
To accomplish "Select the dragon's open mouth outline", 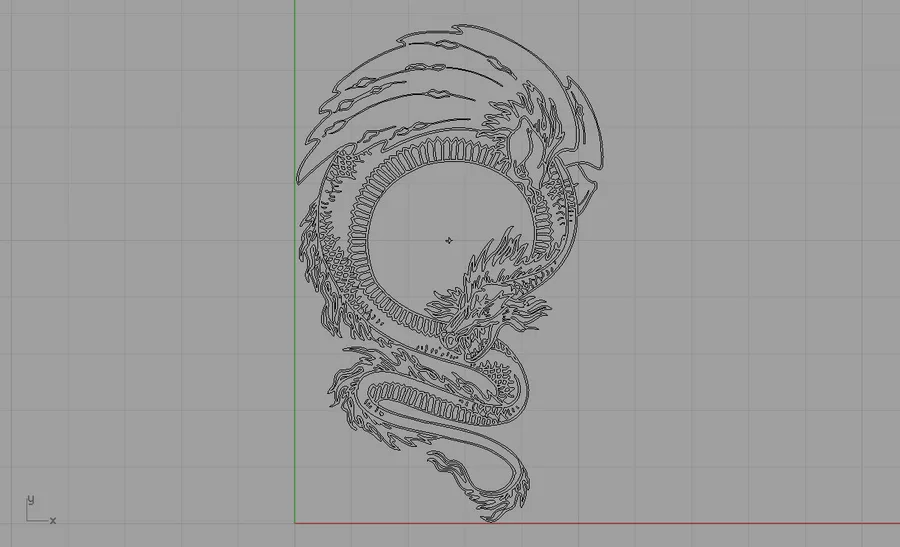I will (x=475, y=343).
